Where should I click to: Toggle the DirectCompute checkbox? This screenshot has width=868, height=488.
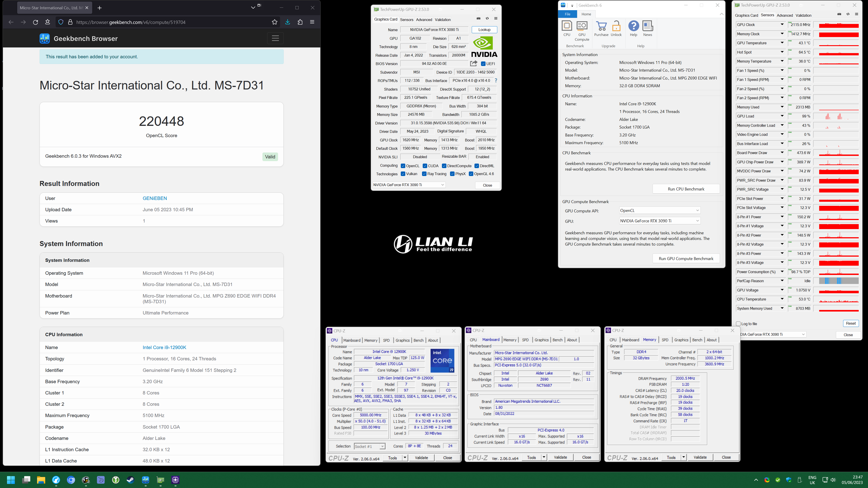click(444, 166)
